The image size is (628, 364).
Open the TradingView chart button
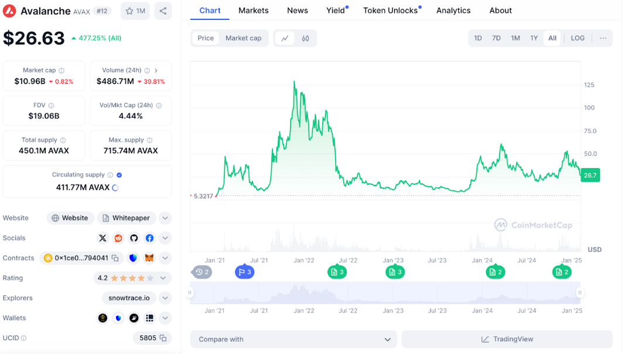pyautogui.click(x=507, y=339)
